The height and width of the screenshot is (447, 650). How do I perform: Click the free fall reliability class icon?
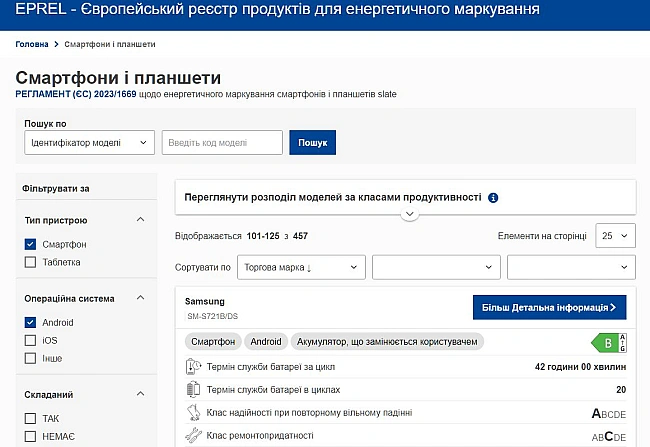point(193,413)
